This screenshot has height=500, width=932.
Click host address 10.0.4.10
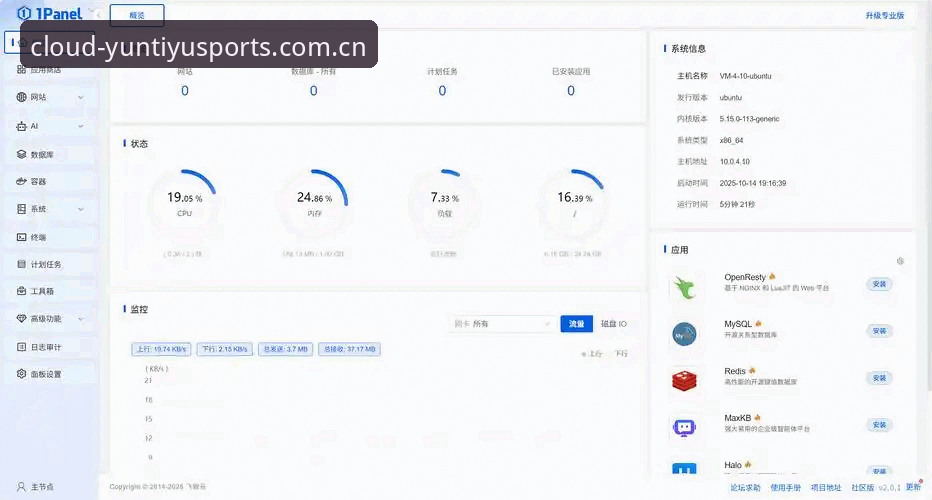[x=735, y=162]
